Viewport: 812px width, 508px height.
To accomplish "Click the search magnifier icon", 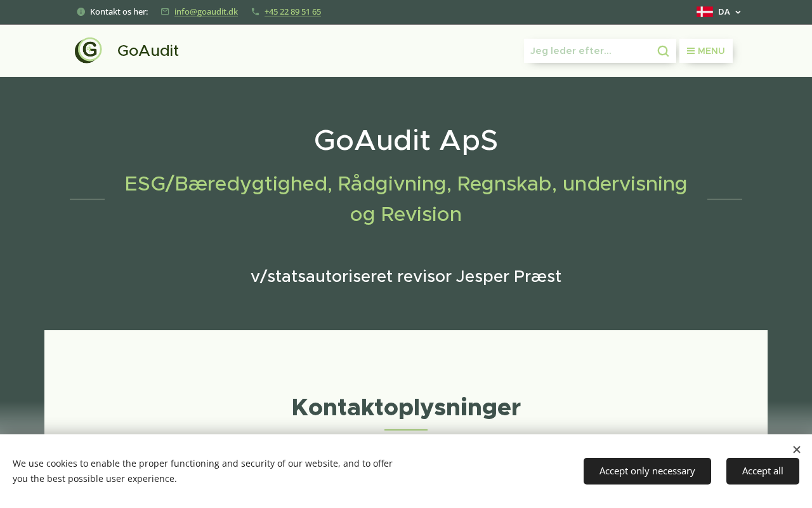I will 663,51.
